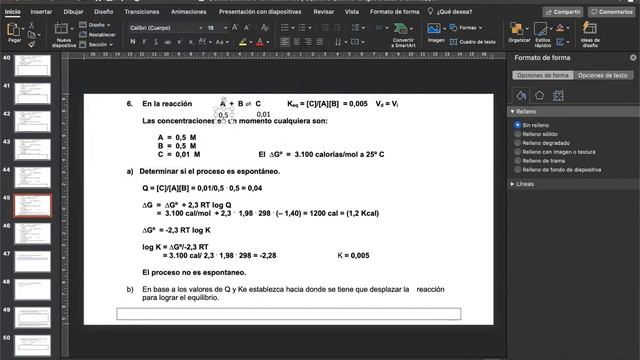Increase font size with large A
The width and height of the screenshot is (640, 360).
tap(235, 28)
